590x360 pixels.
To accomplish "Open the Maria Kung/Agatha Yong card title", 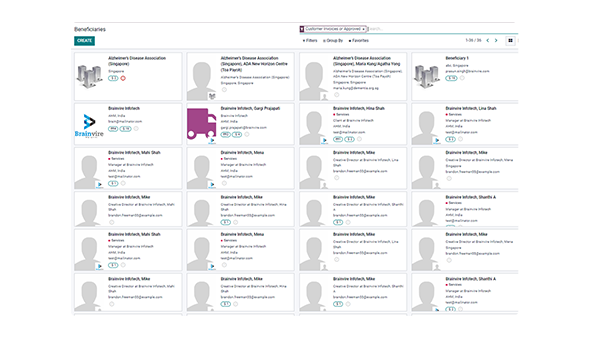I will 366,61.
